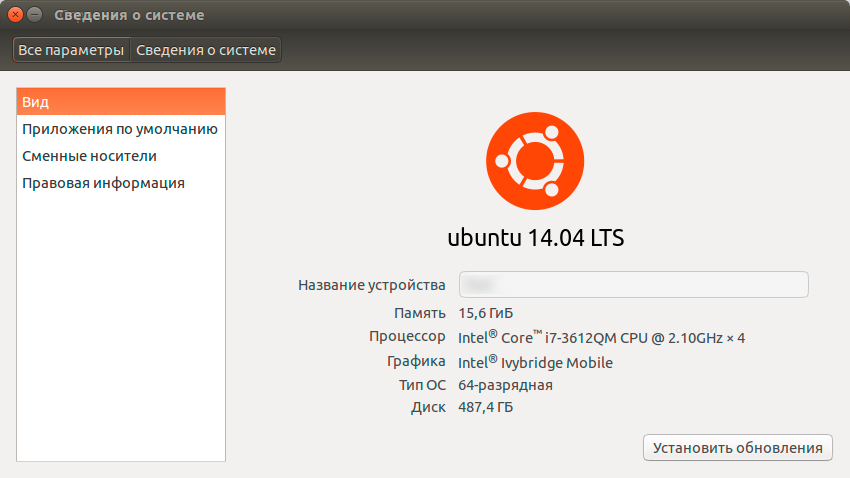Go back to Все параметры
This screenshot has width=850, height=478.
pyautogui.click(x=71, y=50)
